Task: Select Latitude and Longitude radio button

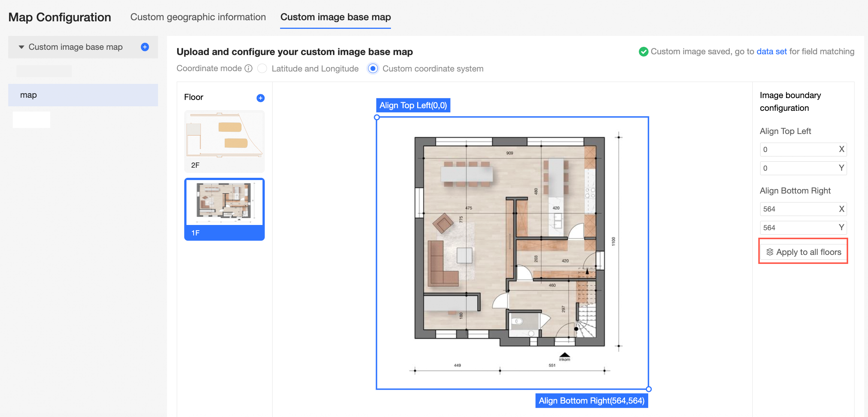Action: tap(262, 69)
